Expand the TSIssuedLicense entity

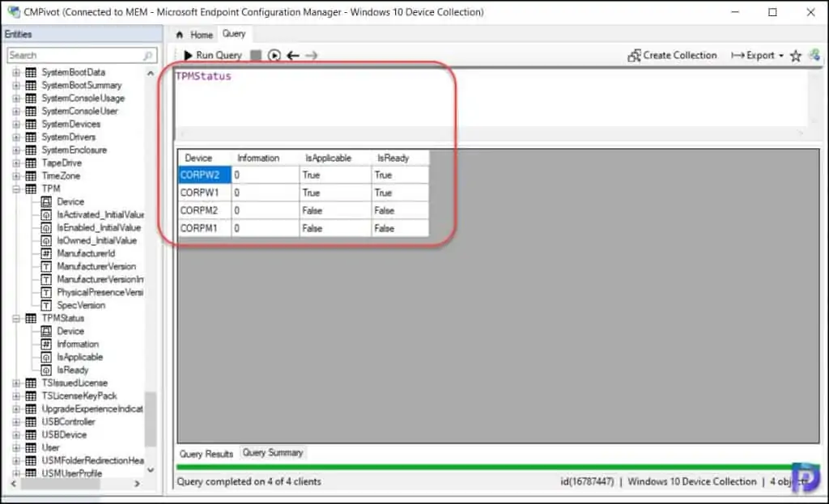(16, 383)
